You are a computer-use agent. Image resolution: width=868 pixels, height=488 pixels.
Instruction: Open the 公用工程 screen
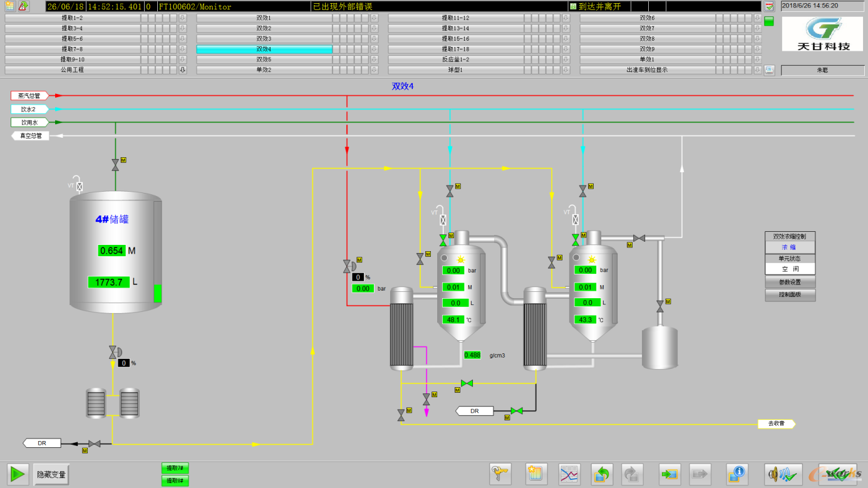tap(72, 70)
